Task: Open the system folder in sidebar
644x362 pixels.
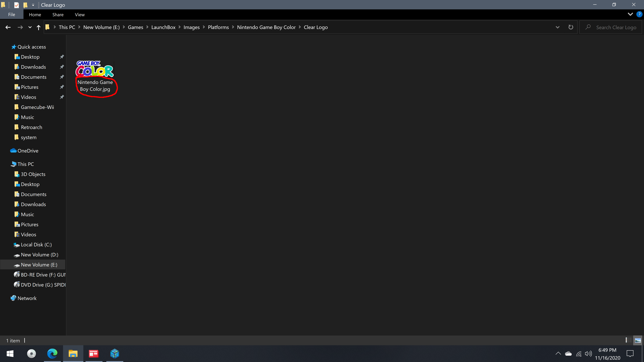Action: pos(29,137)
